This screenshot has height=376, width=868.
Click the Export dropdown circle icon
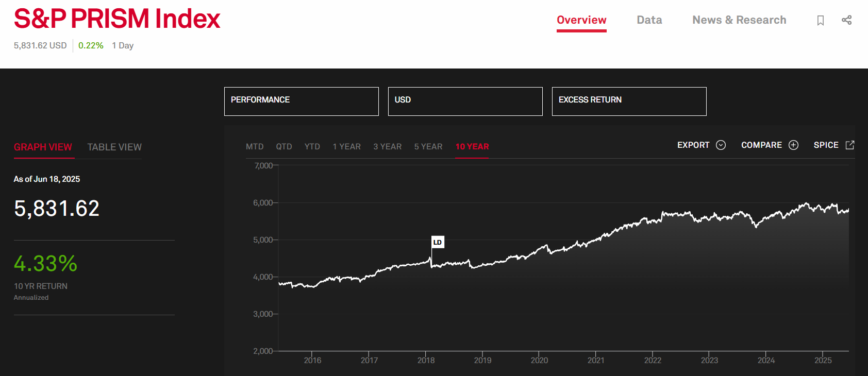(721, 145)
